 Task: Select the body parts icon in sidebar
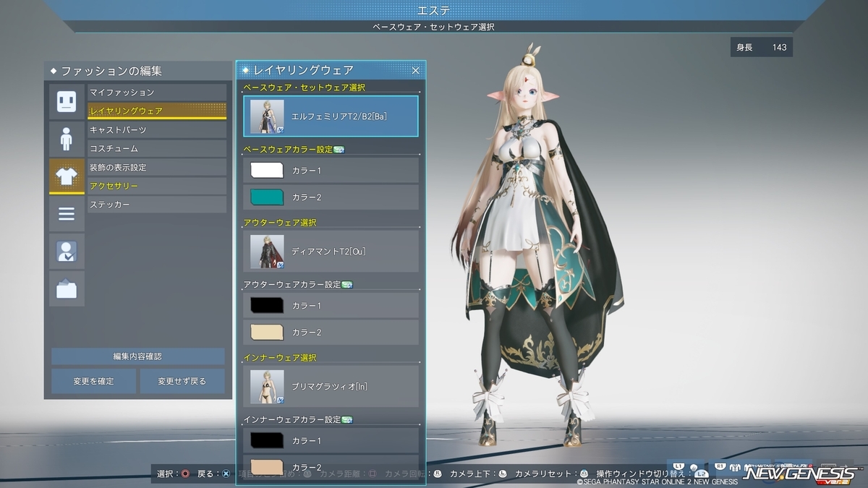tap(67, 136)
